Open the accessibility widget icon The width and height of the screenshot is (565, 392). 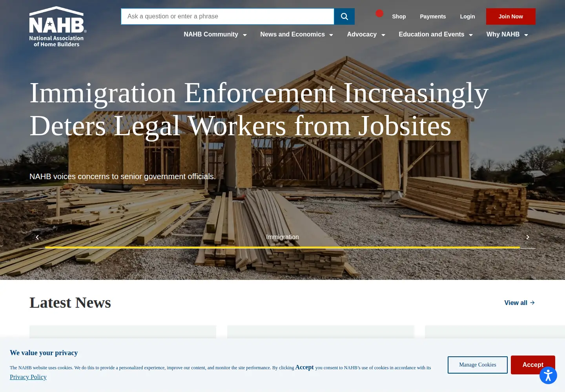point(548,376)
